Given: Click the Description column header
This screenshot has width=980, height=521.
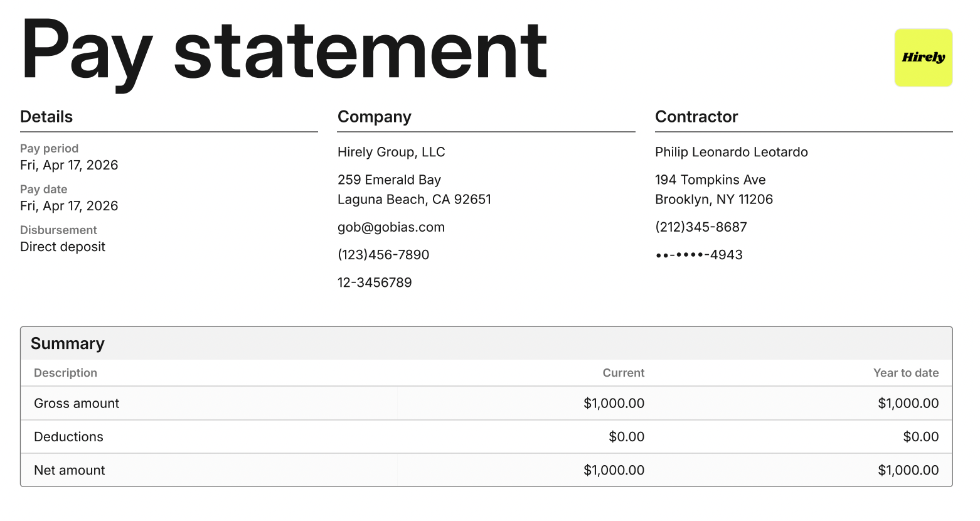Looking at the screenshot, I should (x=65, y=373).
